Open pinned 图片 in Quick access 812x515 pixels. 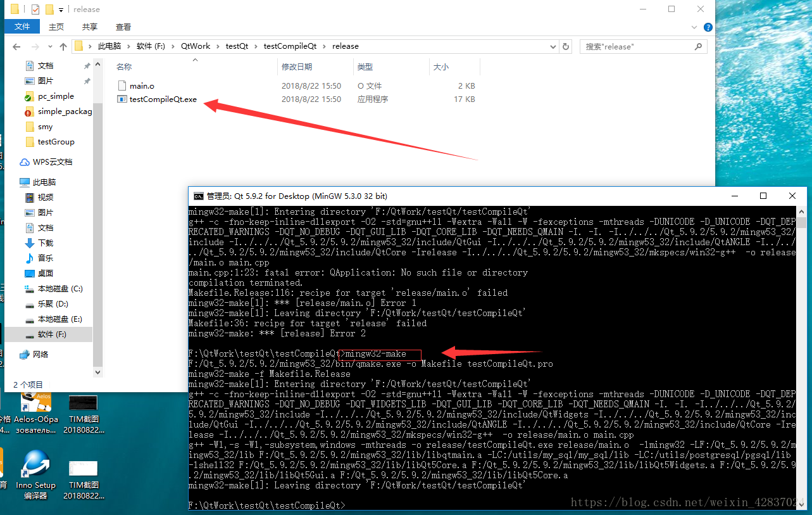click(46, 81)
